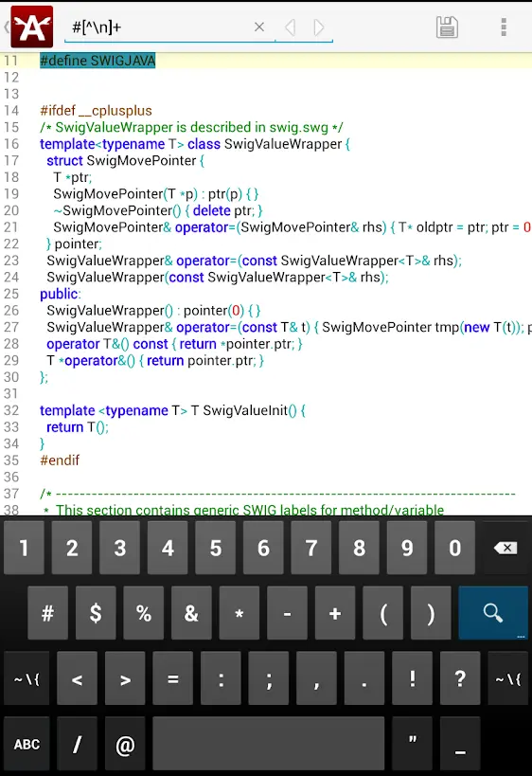Tap the question mark key
Screen dimensions: 532x776
click(x=460, y=678)
